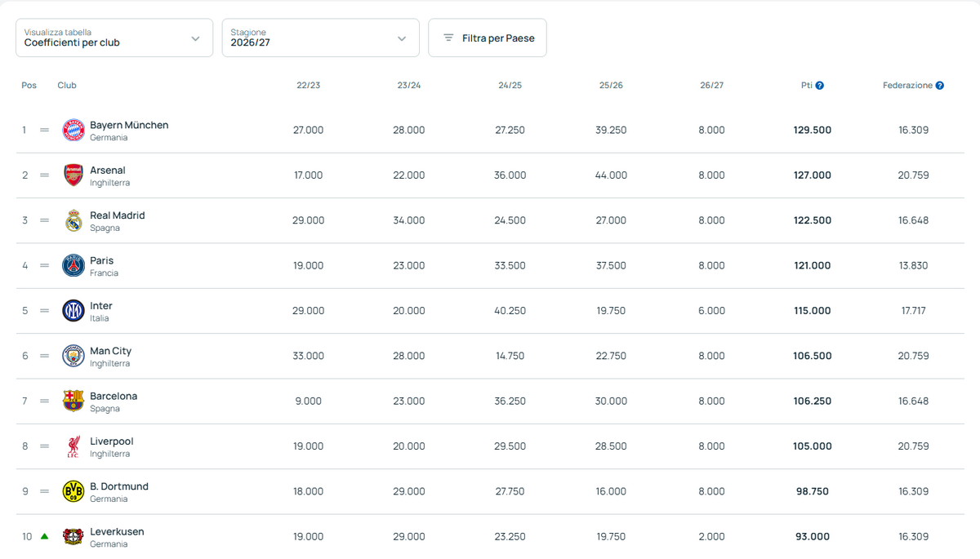
Task: Click the 23/24 column header
Action: (x=409, y=85)
